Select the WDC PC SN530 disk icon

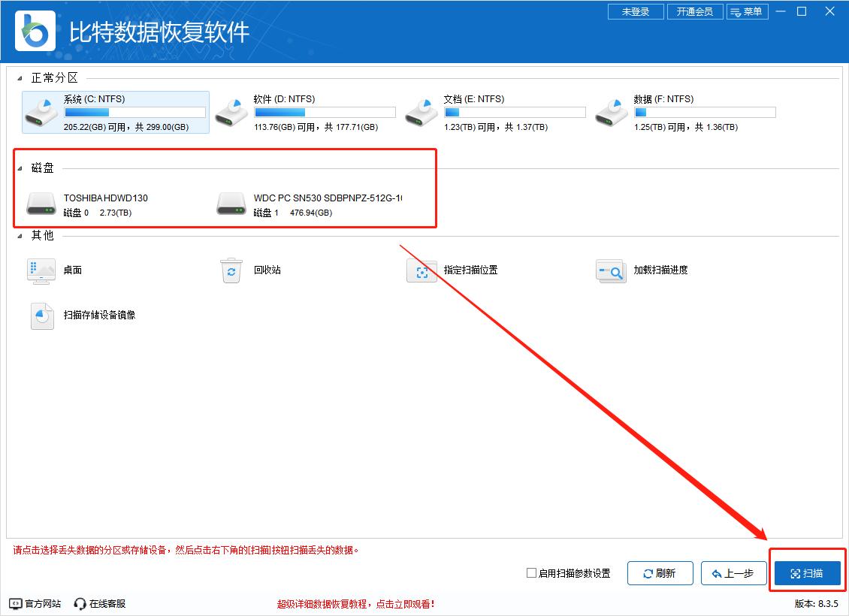pyautogui.click(x=231, y=204)
